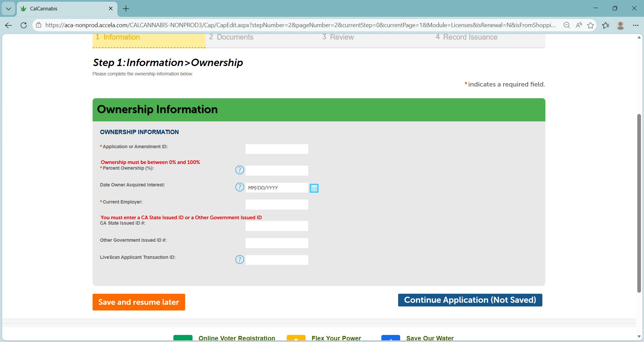Focus the Percent Ownership input field
The width and height of the screenshot is (644, 342).
(x=277, y=170)
